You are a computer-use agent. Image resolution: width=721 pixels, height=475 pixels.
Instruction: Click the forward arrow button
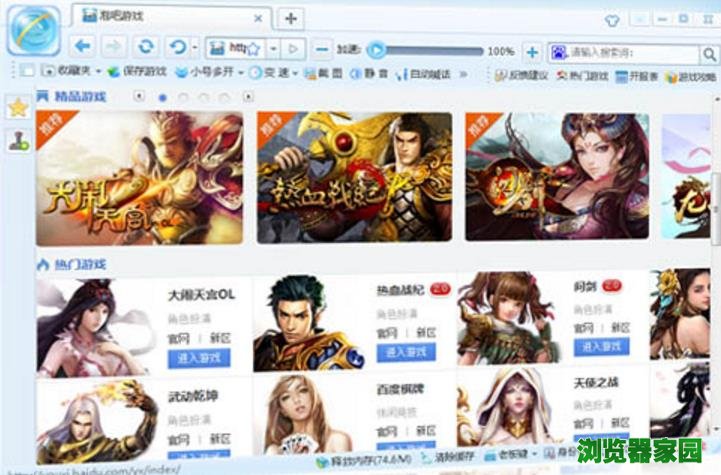coord(113,46)
